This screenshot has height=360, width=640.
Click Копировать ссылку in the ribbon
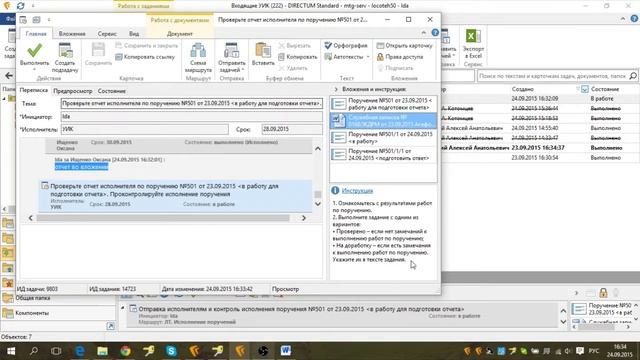coord(145,57)
